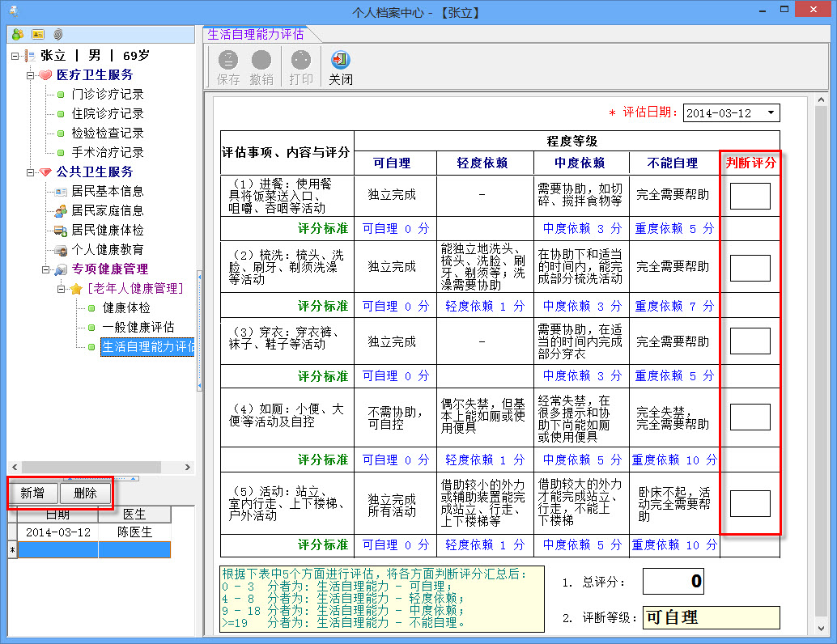Click the 总评分 total score field

(x=673, y=581)
